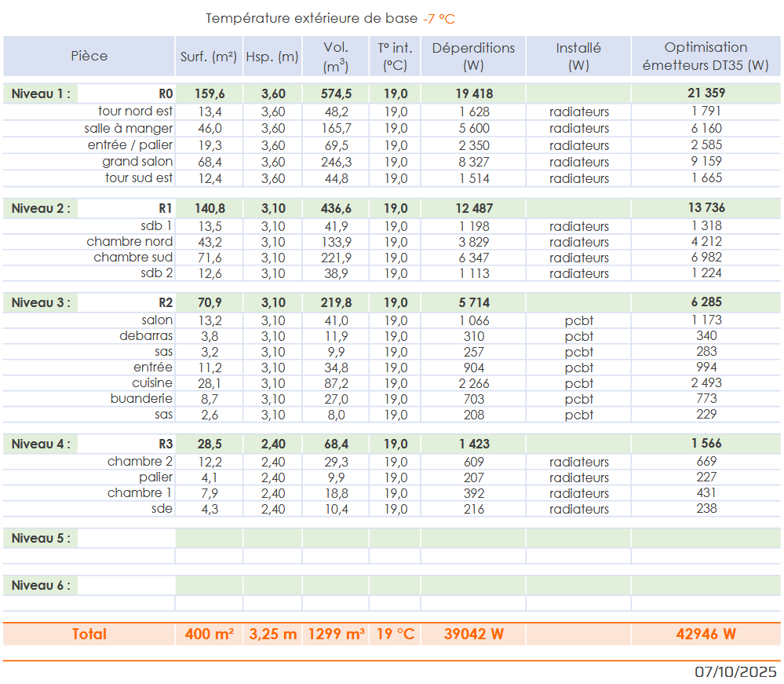Click the date 07/10/2025
Image resolution: width=784 pixels, height=684 pixels.
click(x=735, y=672)
